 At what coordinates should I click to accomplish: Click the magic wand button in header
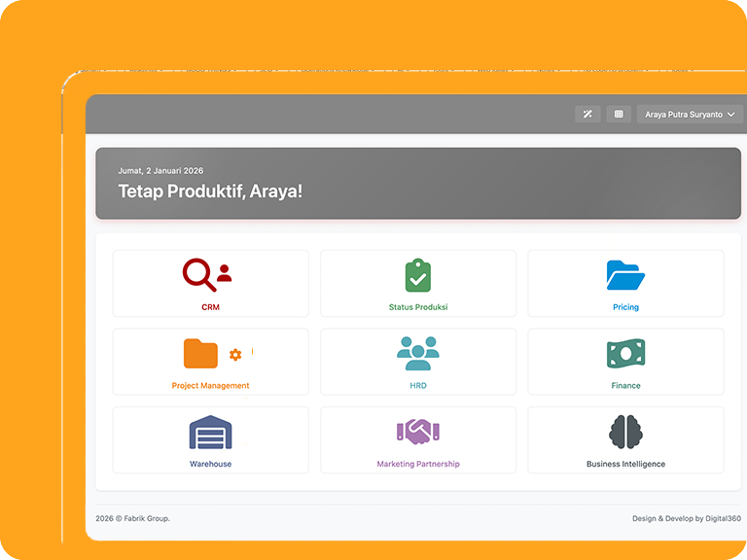pos(587,115)
